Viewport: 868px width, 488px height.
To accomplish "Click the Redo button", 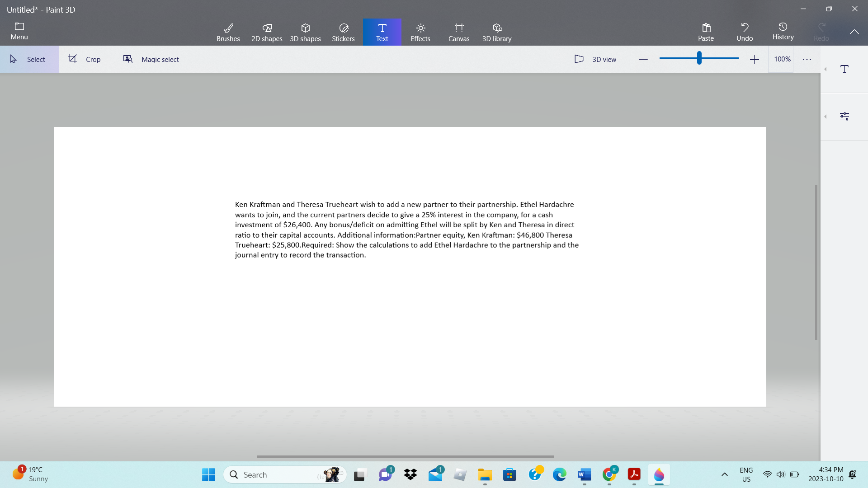I will click(x=821, y=32).
